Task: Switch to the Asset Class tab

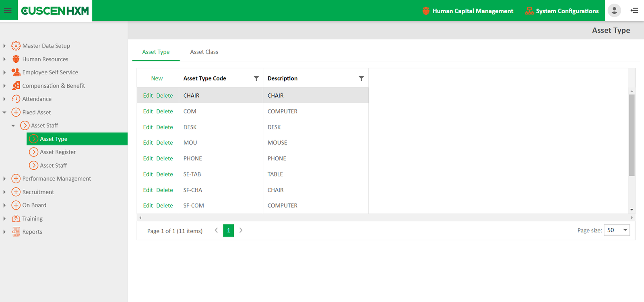Action: pyautogui.click(x=204, y=52)
